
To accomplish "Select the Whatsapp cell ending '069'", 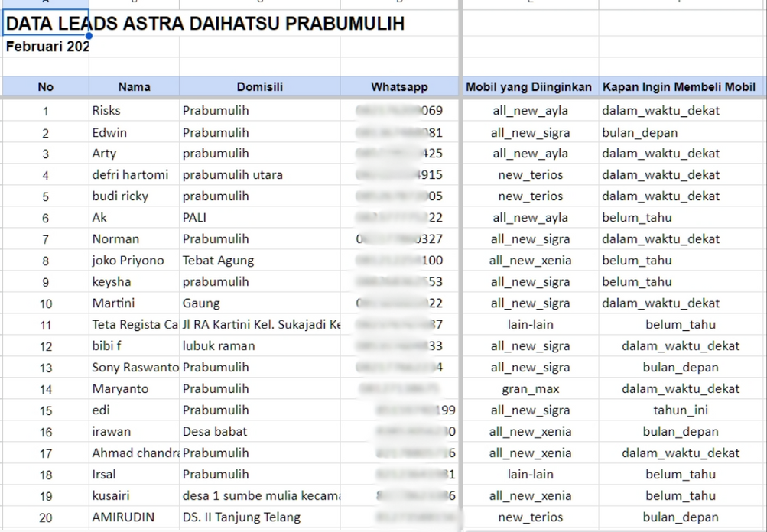I will 399,111.
